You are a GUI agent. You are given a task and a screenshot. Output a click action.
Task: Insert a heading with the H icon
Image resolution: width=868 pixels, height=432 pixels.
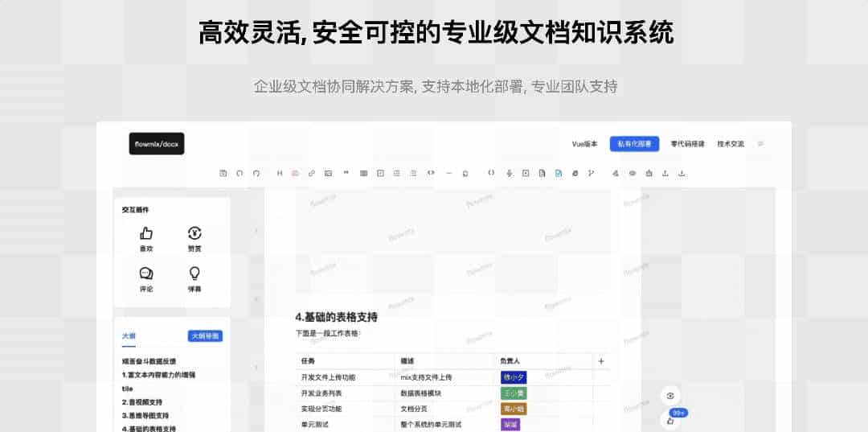point(280,173)
